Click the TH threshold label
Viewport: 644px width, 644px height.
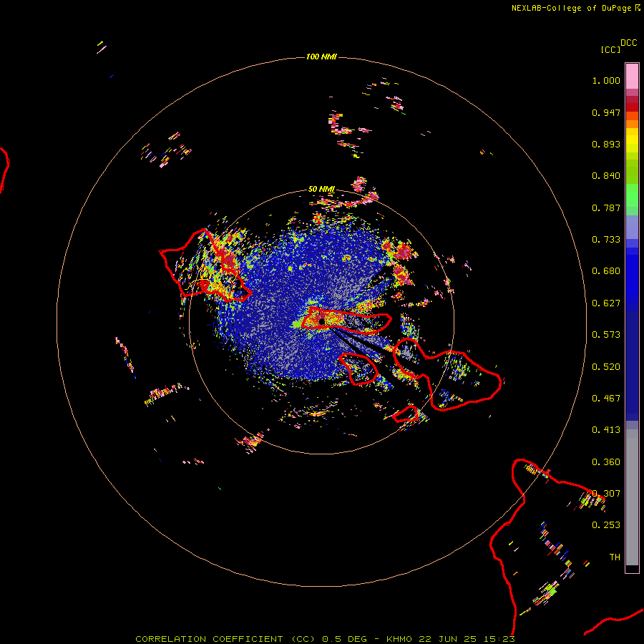click(615, 557)
